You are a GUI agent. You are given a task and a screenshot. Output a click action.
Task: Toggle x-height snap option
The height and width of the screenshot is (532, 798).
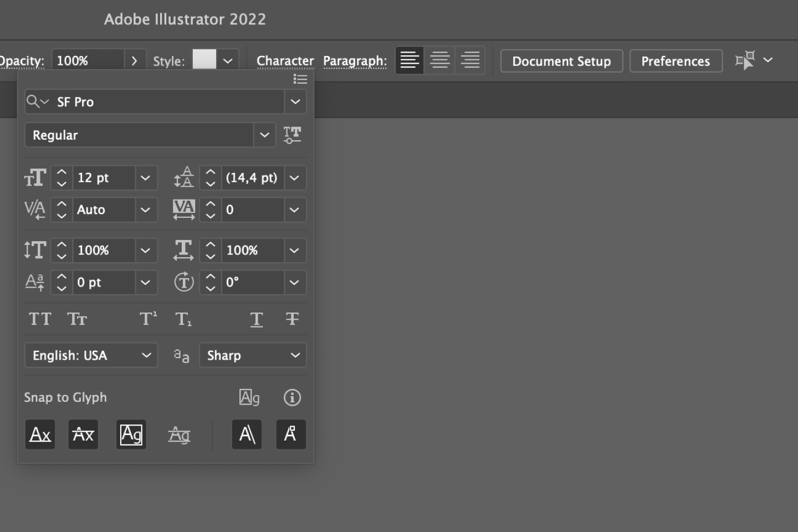tap(83, 434)
